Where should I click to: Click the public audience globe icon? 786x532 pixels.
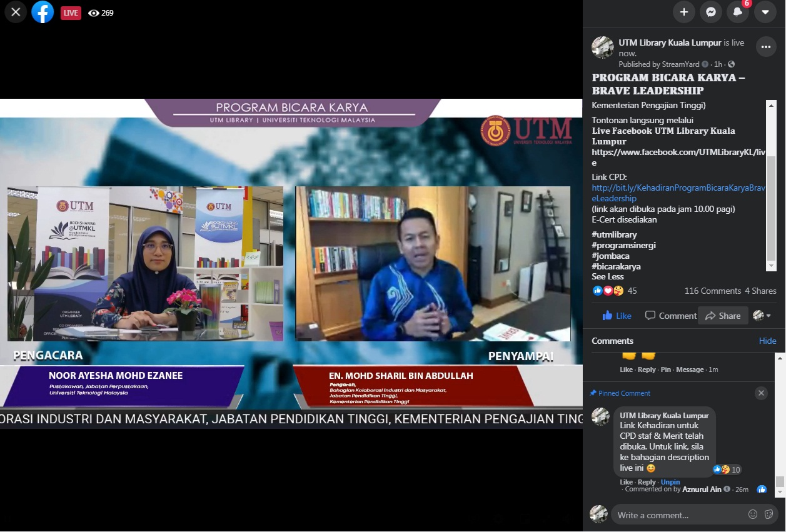click(732, 64)
